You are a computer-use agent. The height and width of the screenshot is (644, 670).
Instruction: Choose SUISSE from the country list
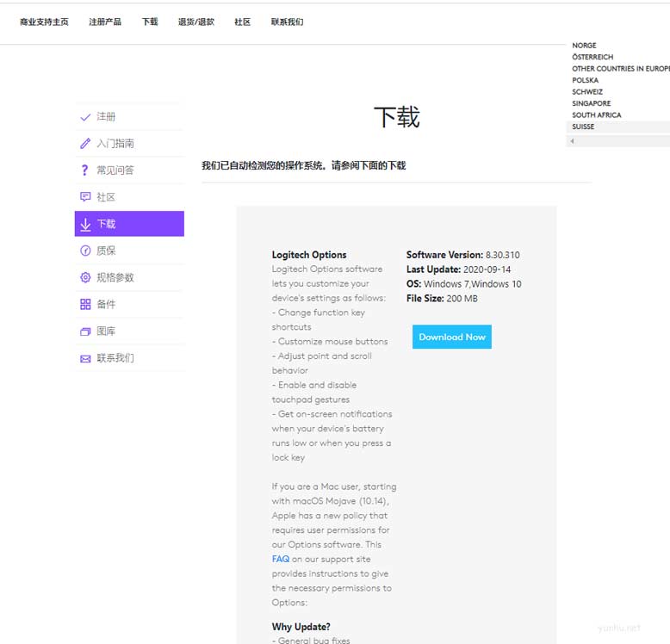583,127
